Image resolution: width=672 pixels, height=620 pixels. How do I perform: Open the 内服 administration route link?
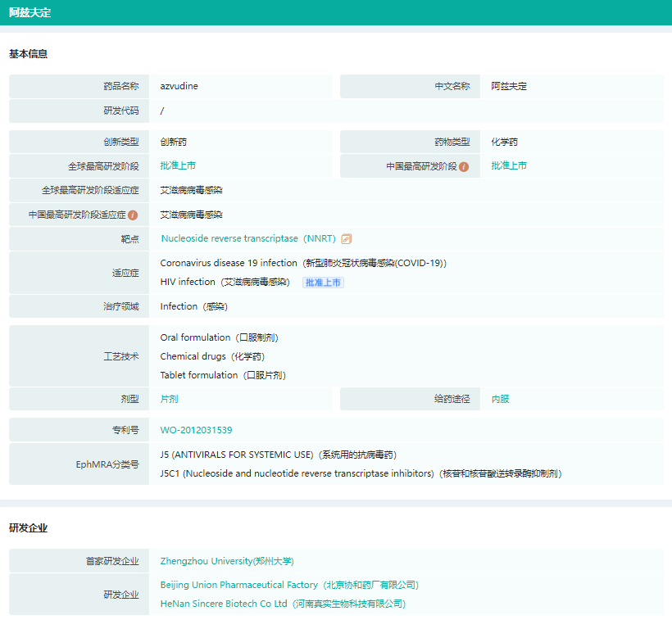500,400
